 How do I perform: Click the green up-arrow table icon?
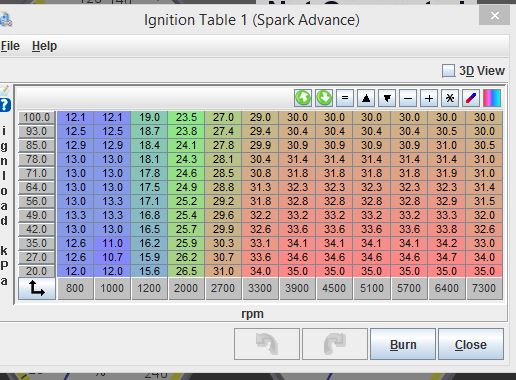(303, 98)
